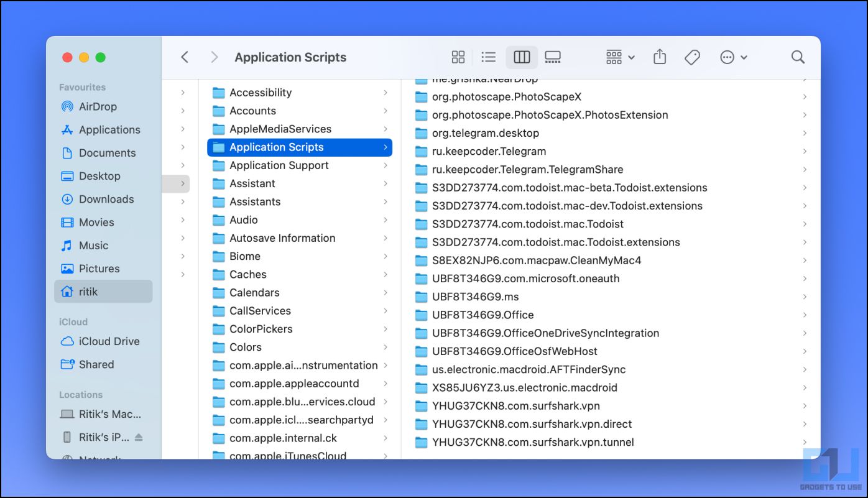Select ru.keepcoder.Telegram folder
868x498 pixels.
pyautogui.click(x=611, y=151)
